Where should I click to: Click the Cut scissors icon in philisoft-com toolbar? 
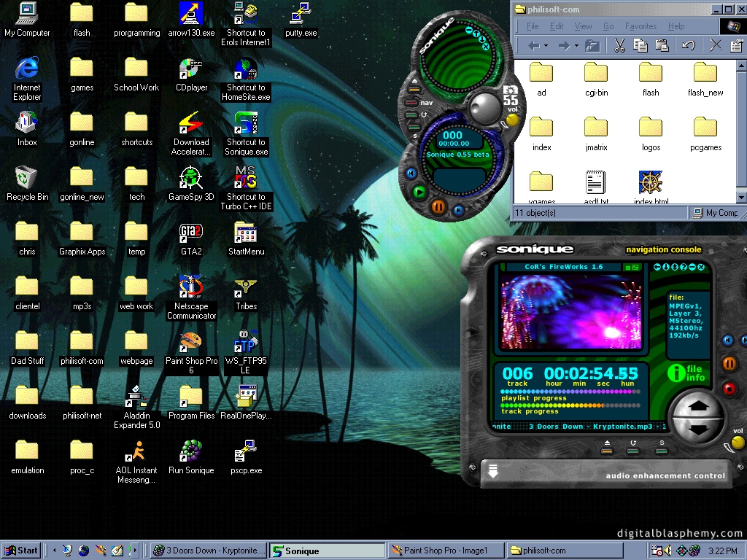[619, 46]
